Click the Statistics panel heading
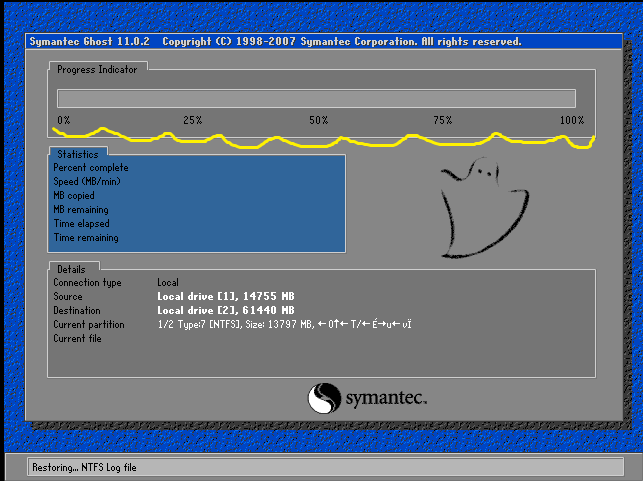The height and width of the screenshot is (481, 643). point(77,154)
